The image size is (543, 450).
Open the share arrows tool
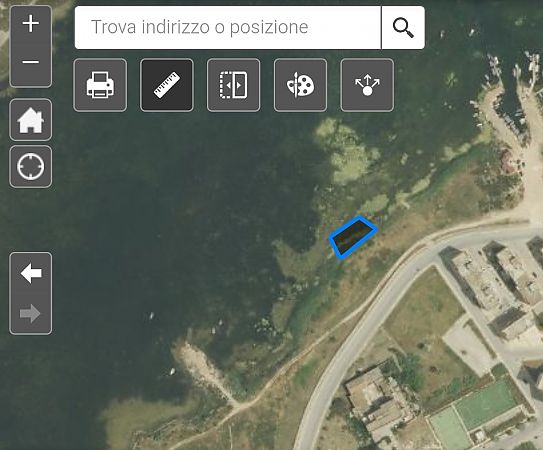(x=367, y=85)
